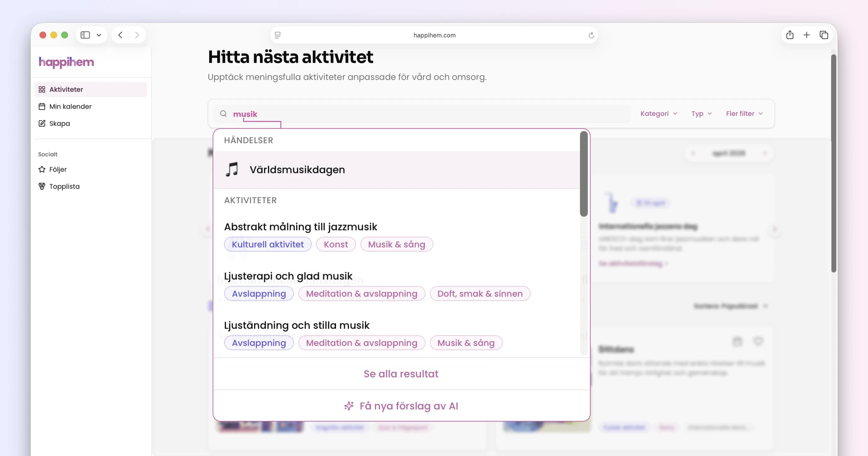Toggle the Musik & sång tag
Screen dimensions: 868x456
pos(397,244)
